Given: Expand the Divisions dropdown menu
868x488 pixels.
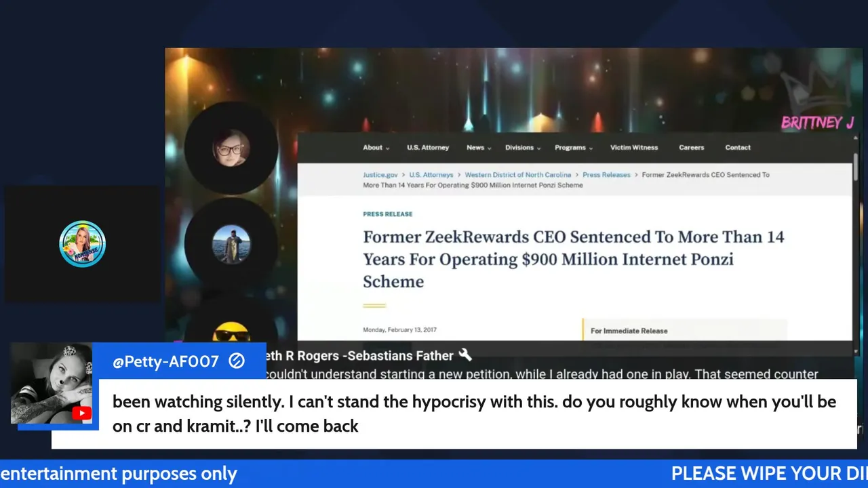Looking at the screenshot, I should (523, 148).
